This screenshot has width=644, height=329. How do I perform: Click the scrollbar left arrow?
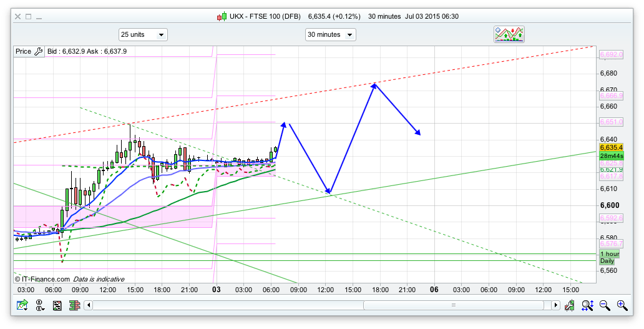pos(89,305)
